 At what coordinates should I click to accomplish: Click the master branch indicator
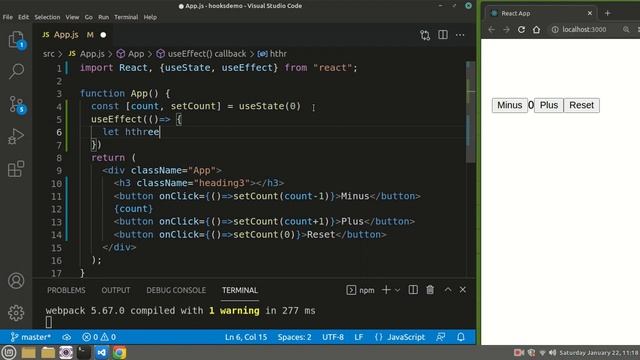31,337
